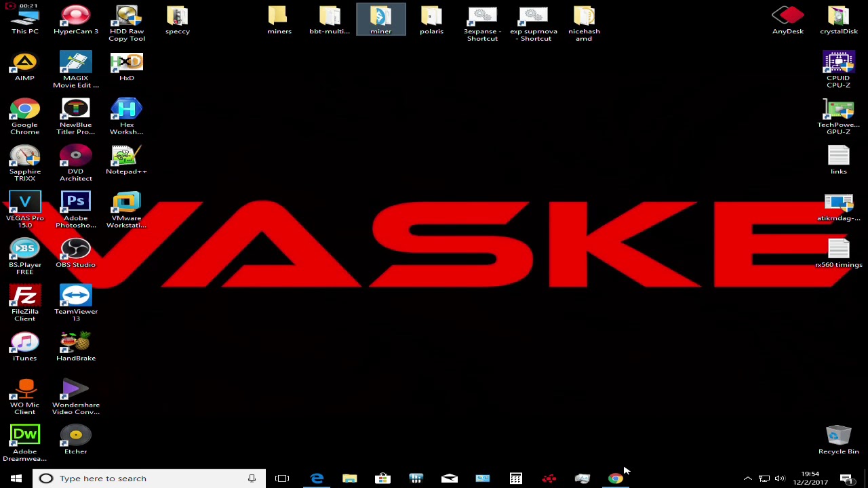Select the TeamViewer 13 icon
This screenshot has height=488, width=868.
pos(75,304)
